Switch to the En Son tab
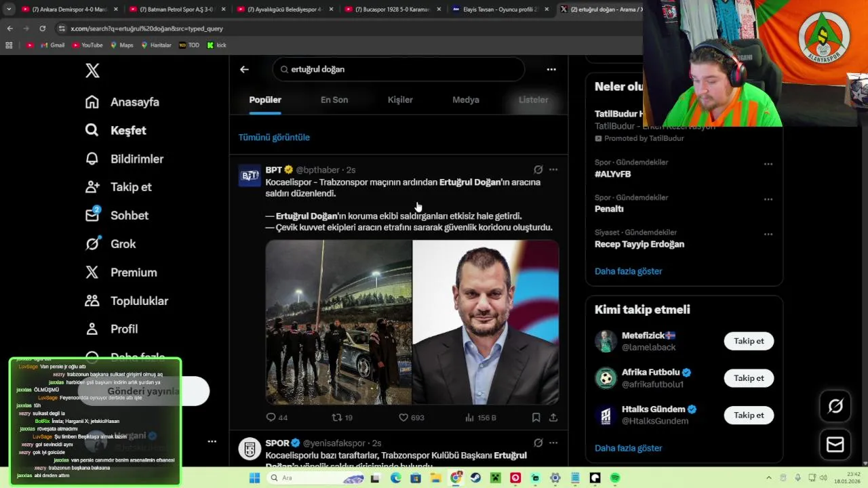Viewport: 868px width, 488px height. pos(334,100)
